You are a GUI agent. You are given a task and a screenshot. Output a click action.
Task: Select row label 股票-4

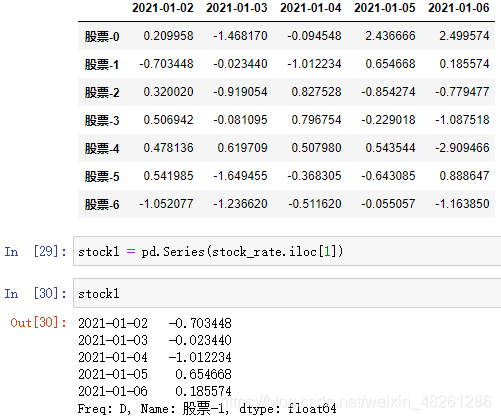coord(102,148)
